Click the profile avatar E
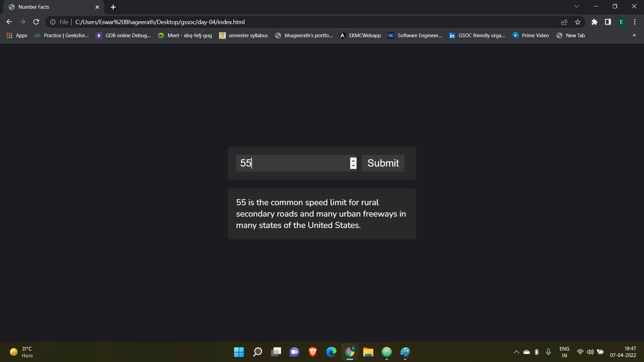Image resolution: width=644 pixels, height=362 pixels. click(621, 22)
